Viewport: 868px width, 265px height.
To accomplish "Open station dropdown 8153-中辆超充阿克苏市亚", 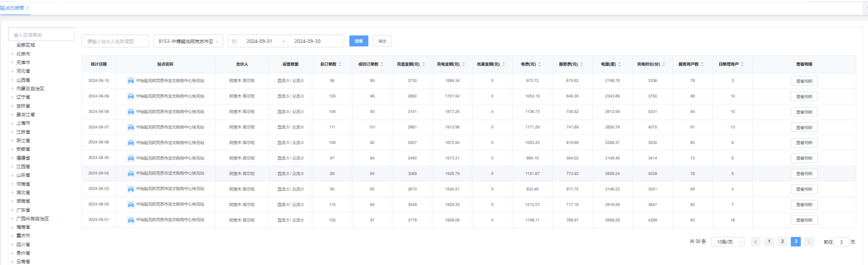I will pyautogui.click(x=188, y=41).
